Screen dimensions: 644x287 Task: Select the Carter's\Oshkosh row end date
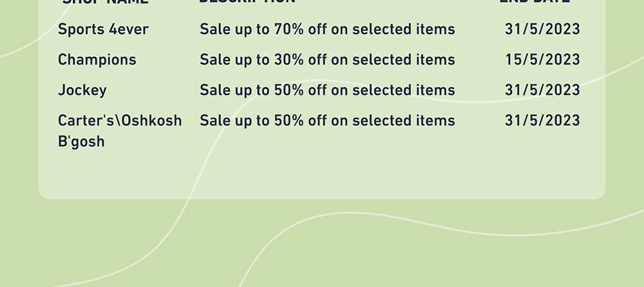tap(542, 121)
